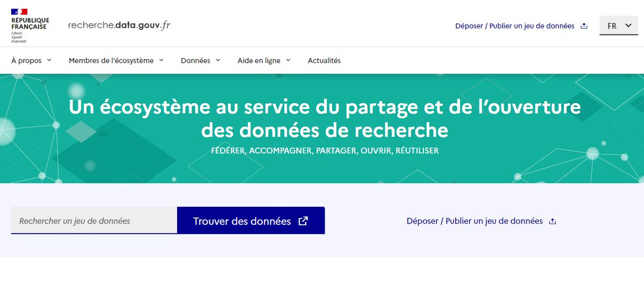
Task: Expand the À propos menu
Action: coord(32,61)
